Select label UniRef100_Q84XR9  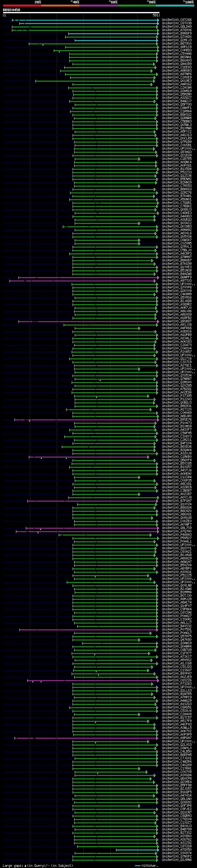[x=176, y=64]
